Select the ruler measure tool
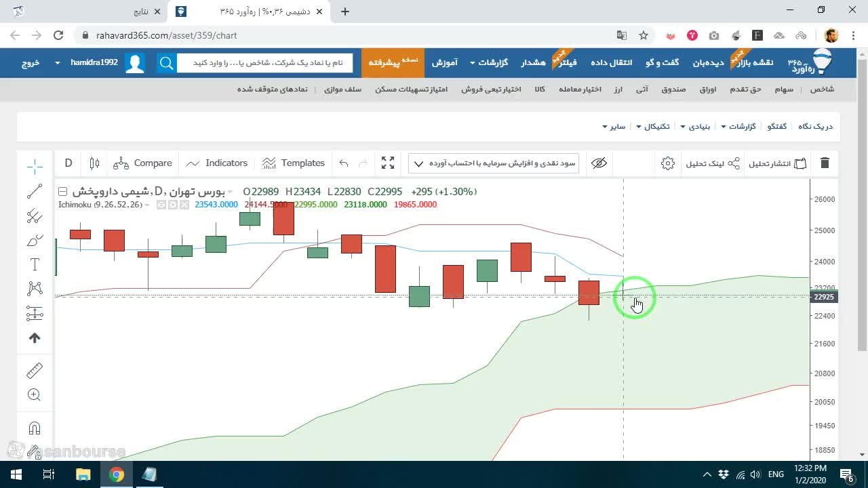Viewport: 868px width, 488px height. pyautogui.click(x=35, y=370)
